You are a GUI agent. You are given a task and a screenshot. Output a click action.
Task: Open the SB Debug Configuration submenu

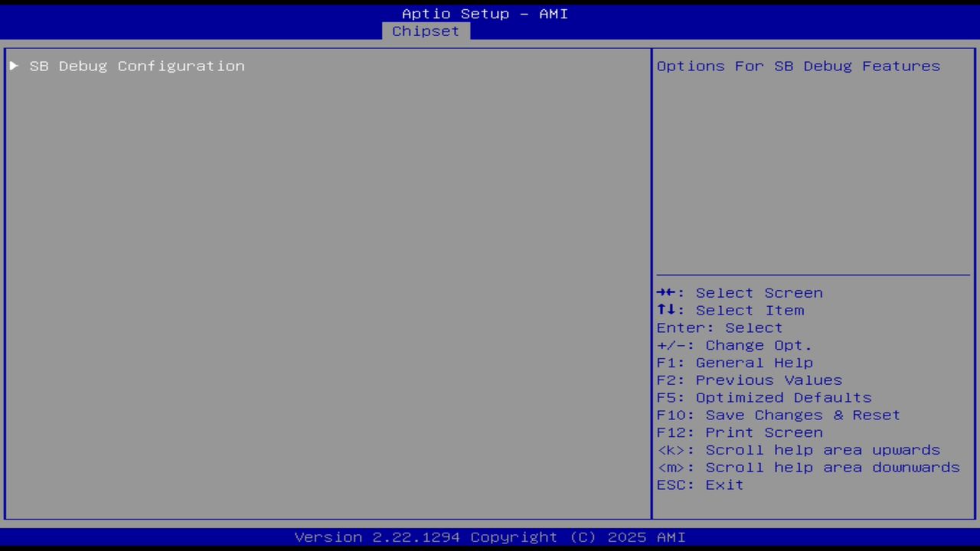[x=136, y=66]
